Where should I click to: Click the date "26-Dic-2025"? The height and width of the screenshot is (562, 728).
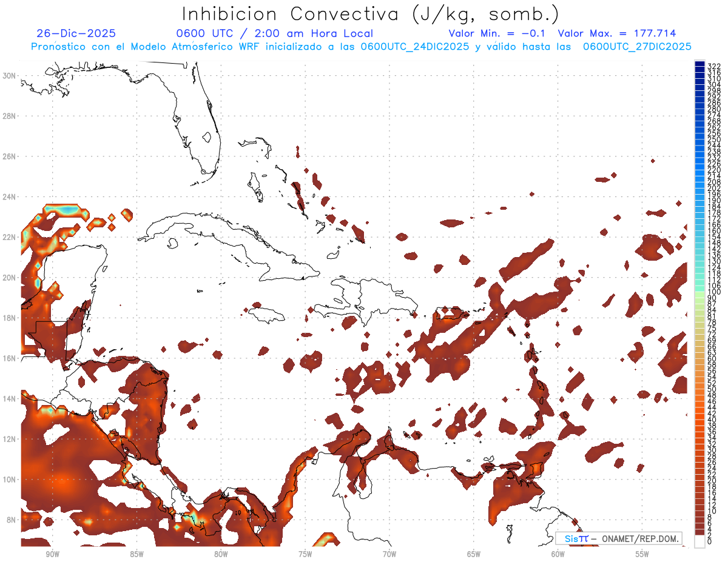76,34
